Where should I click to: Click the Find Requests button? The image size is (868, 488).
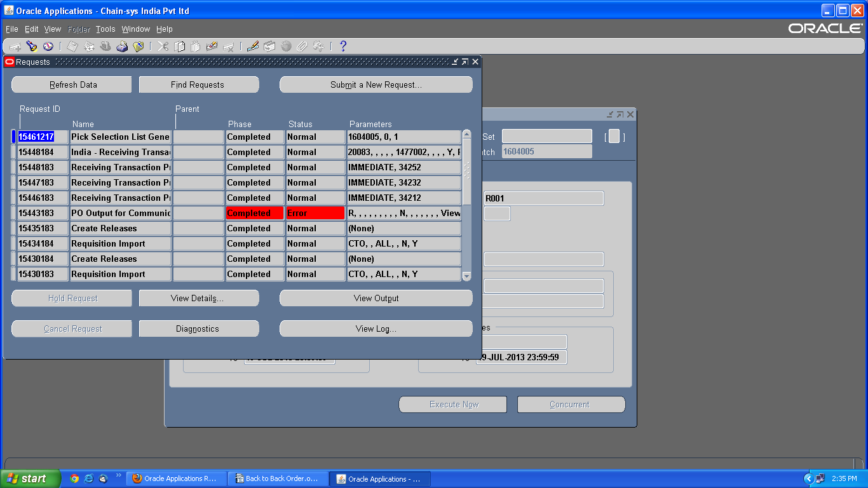coord(199,85)
